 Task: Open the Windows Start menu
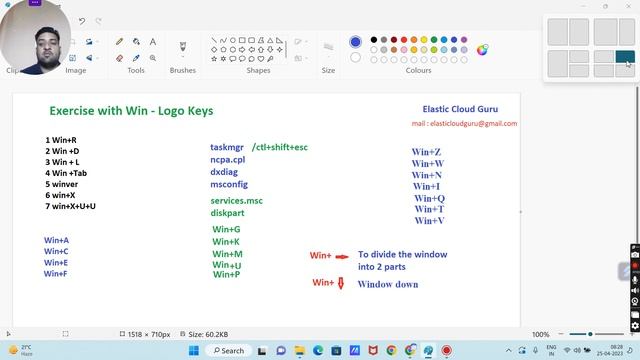[194, 351]
